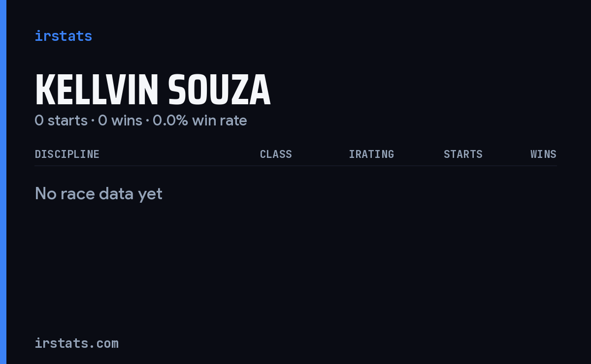Click the 'win rate' label
This screenshot has height=364, width=591.
[x=220, y=121]
